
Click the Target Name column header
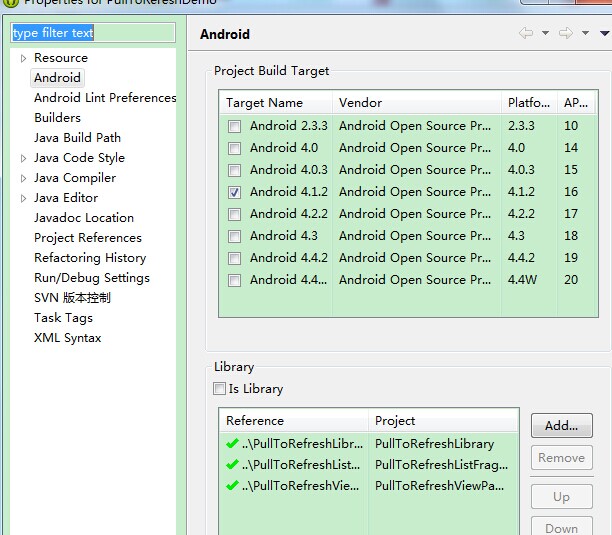point(276,103)
